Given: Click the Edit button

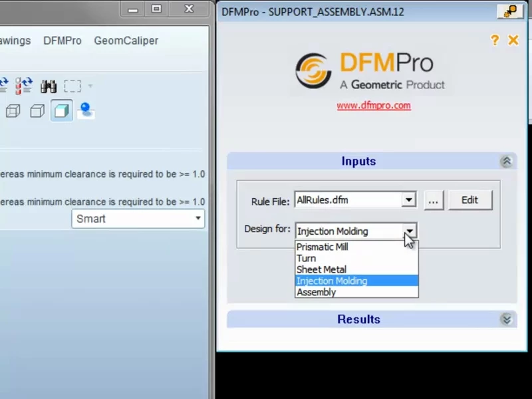Looking at the screenshot, I should [470, 200].
